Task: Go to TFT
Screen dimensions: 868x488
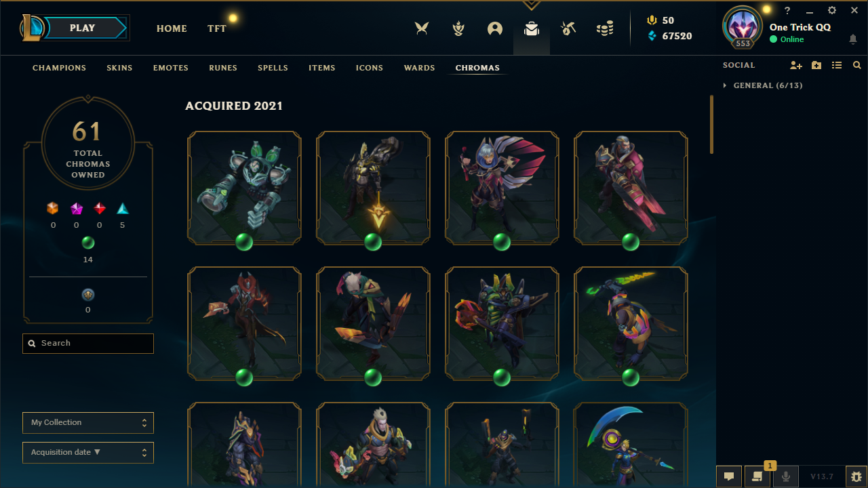Action: 217,28
